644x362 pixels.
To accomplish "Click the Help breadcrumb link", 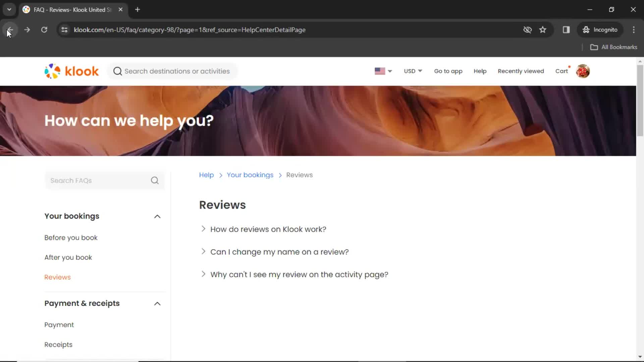I will click(207, 175).
